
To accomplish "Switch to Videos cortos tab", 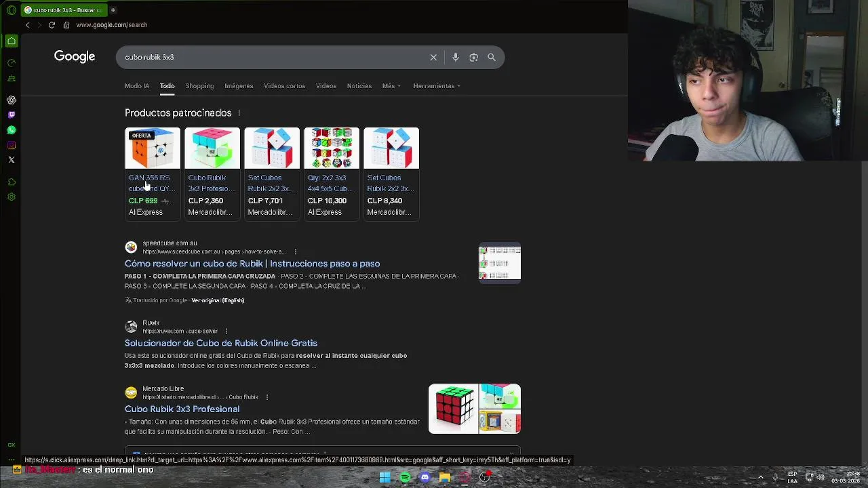I will [284, 86].
